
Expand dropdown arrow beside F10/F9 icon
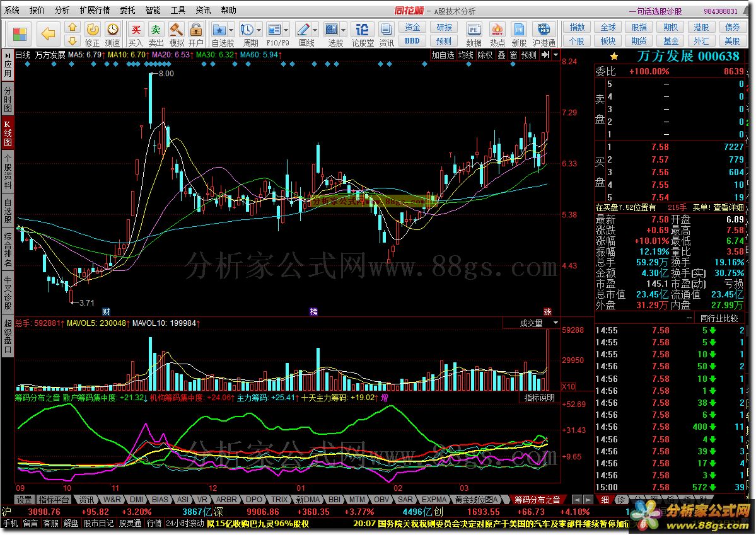286,30
